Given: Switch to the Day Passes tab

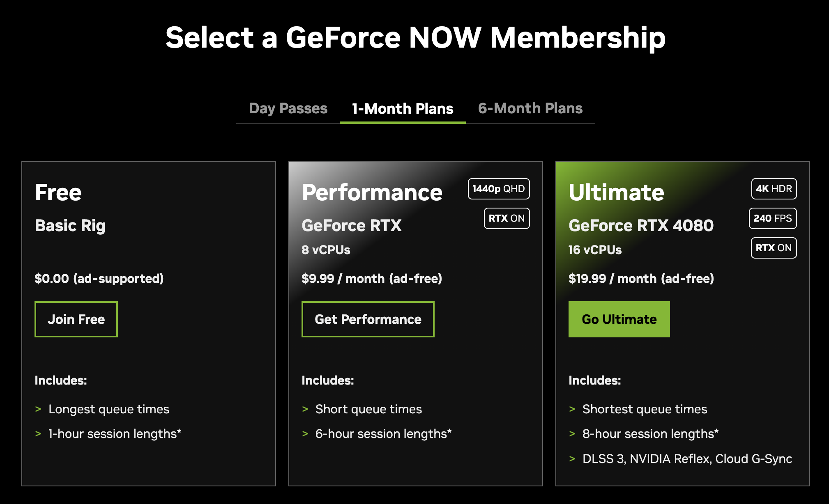Looking at the screenshot, I should pyautogui.click(x=288, y=108).
